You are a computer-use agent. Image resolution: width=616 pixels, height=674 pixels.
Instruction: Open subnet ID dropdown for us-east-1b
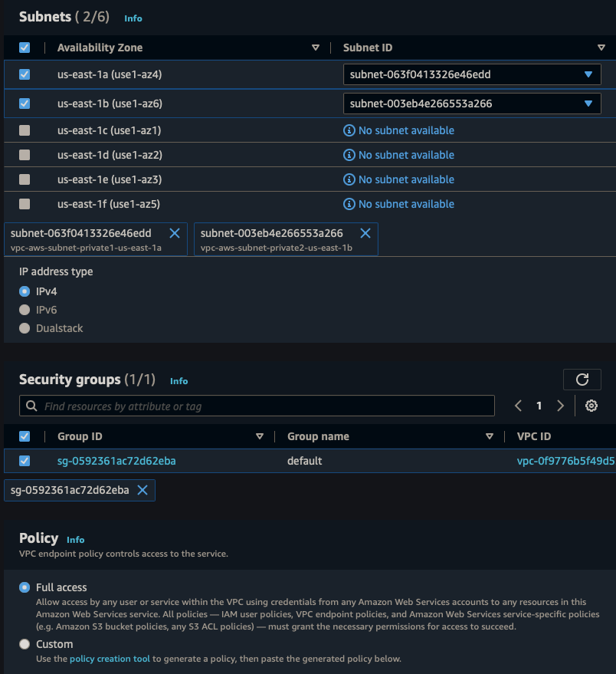tap(589, 104)
